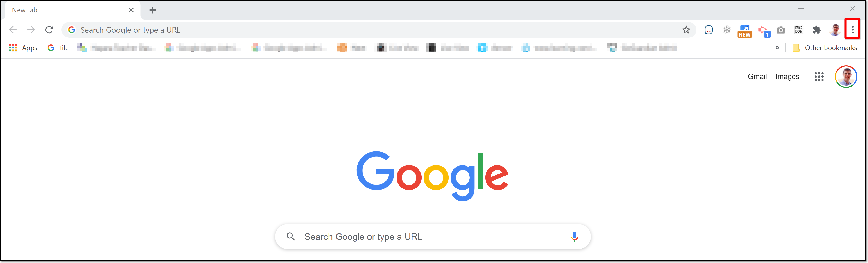Click the camera screenshot extension icon
Viewport: 868px width, 263px height.
point(781,30)
